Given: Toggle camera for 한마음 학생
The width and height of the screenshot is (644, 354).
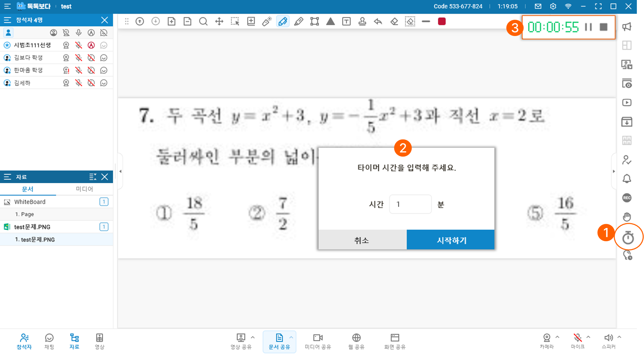Looking at the screenshot, I should click(x=66, y=70).
